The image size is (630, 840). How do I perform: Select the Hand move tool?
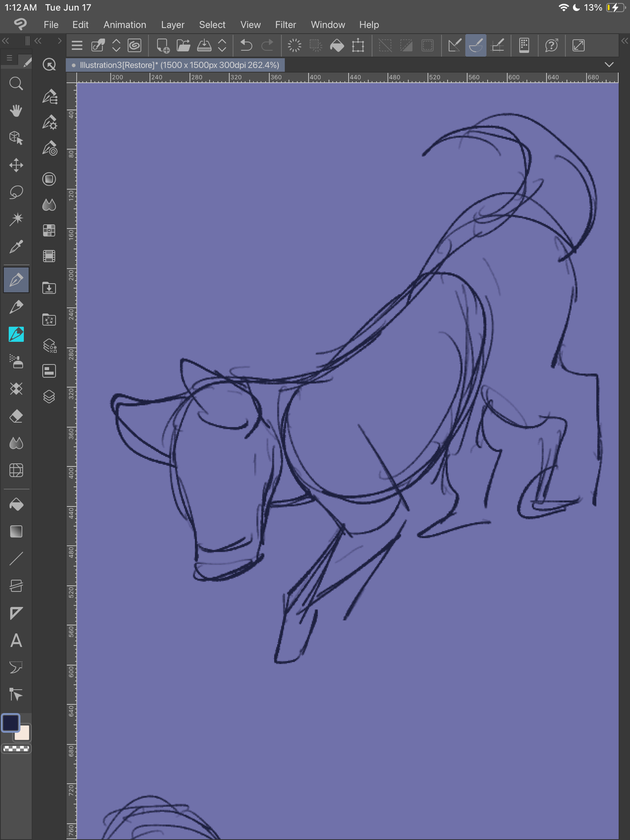[x=16, y=111]
